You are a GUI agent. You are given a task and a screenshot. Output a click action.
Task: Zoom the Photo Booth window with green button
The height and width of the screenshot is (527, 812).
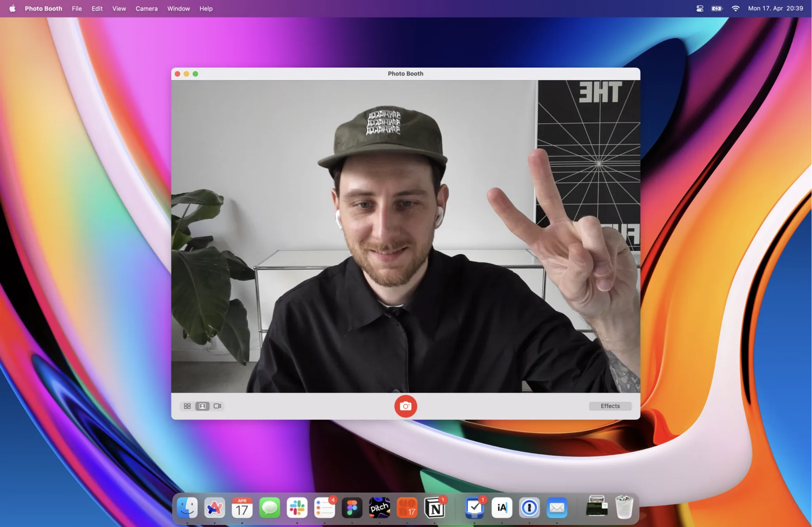tap(195, 74)
